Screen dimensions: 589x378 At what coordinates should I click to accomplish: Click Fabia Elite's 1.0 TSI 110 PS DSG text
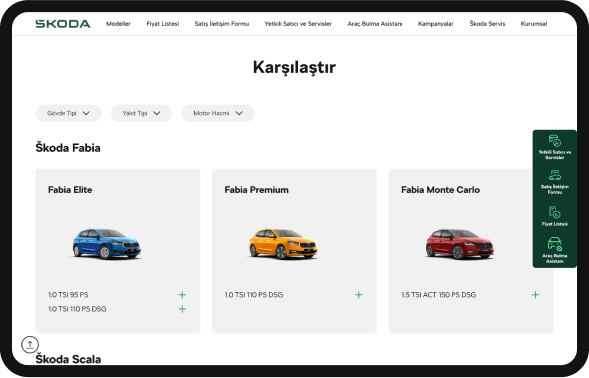click(x=77, y=309)
